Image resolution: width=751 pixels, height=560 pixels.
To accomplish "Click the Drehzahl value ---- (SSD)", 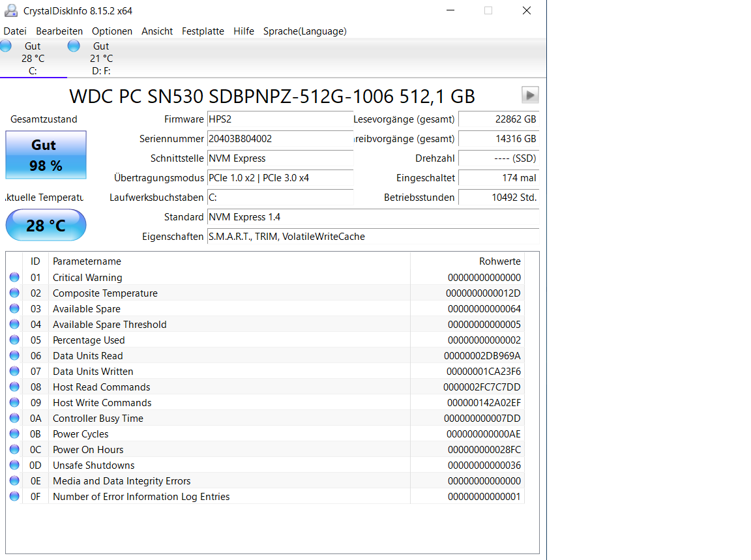I will pyautogui.click(x=499, y=158).
